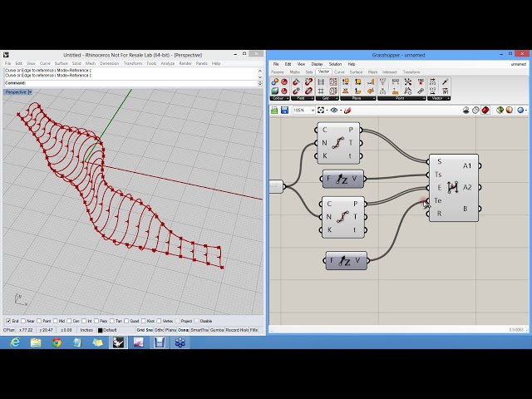The height and width of the screenshot is (399, 532).
Task: Toggle Osnap in Rhino status bar
Action: tap(183, 330)
